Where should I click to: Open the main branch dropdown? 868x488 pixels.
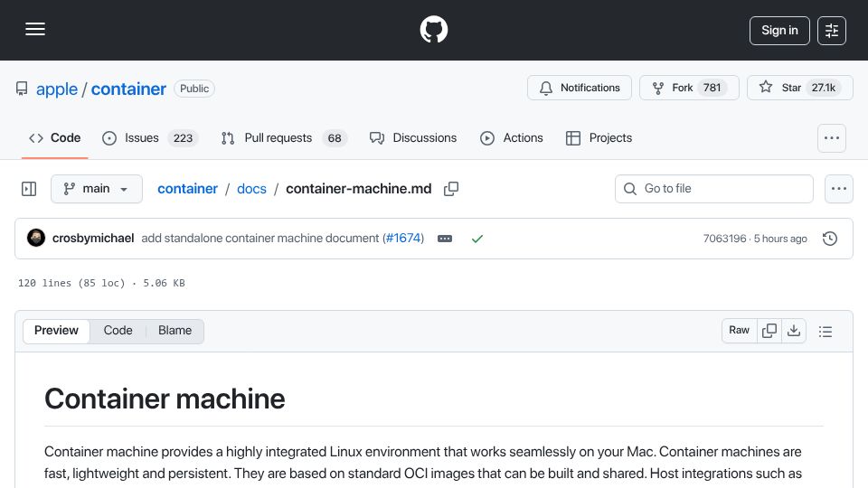[x=97, y=189]
